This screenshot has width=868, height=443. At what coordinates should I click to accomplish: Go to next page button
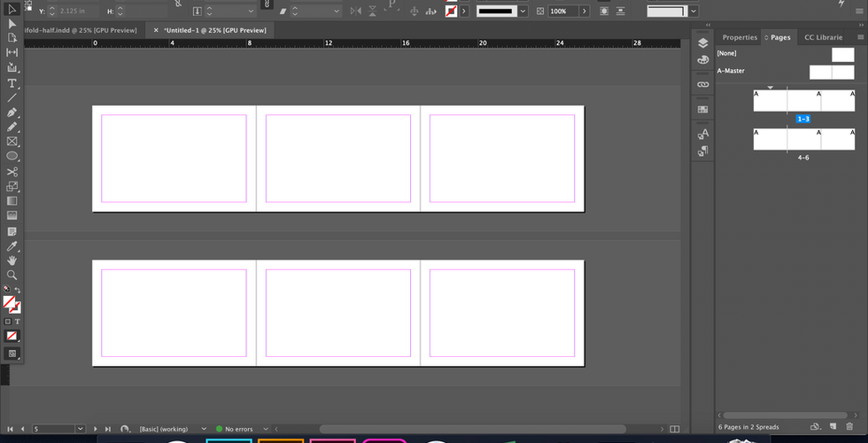pyautogui.click(x=96, y=429)
